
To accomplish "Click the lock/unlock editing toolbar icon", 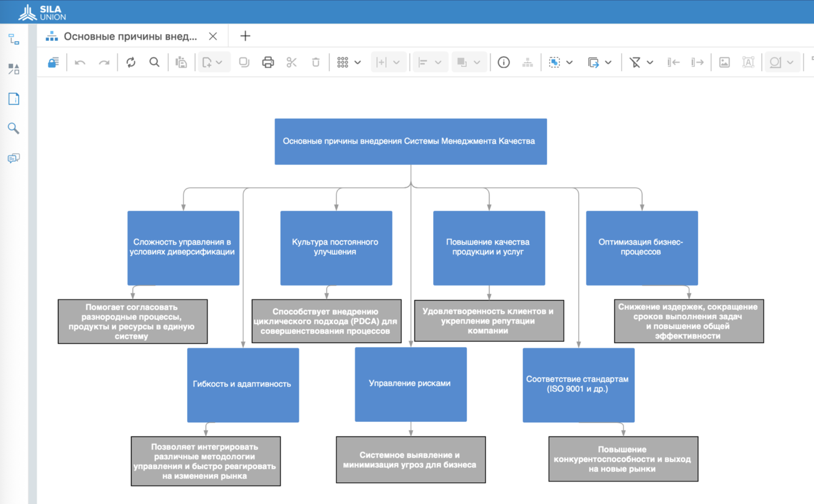I will point(54,62).
